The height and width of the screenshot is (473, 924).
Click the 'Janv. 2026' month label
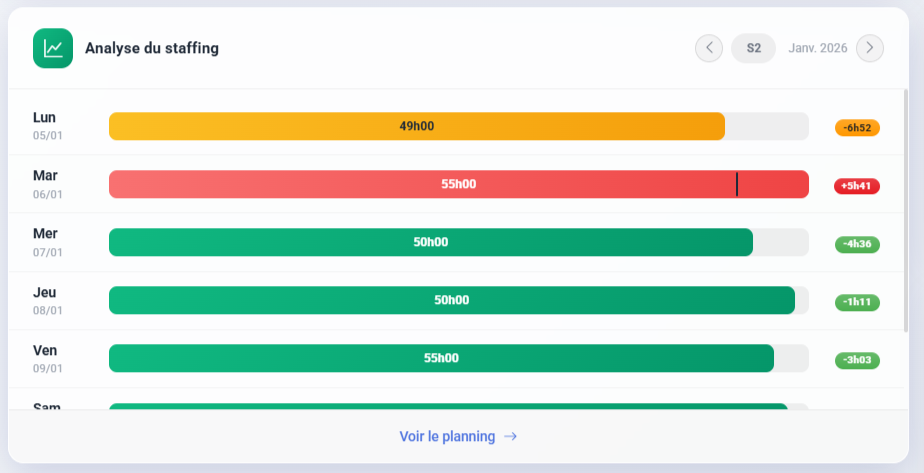[818, 48]
